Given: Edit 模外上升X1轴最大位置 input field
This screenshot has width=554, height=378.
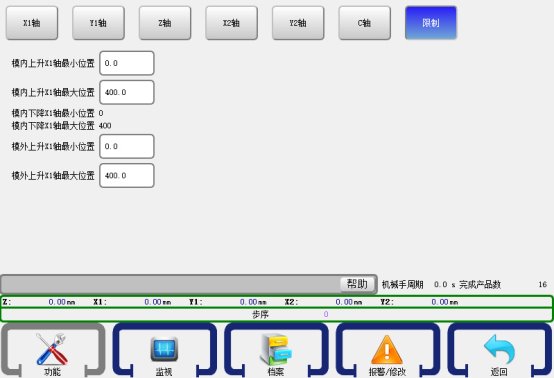Looking at the screenshot, I should click(127, 176).
